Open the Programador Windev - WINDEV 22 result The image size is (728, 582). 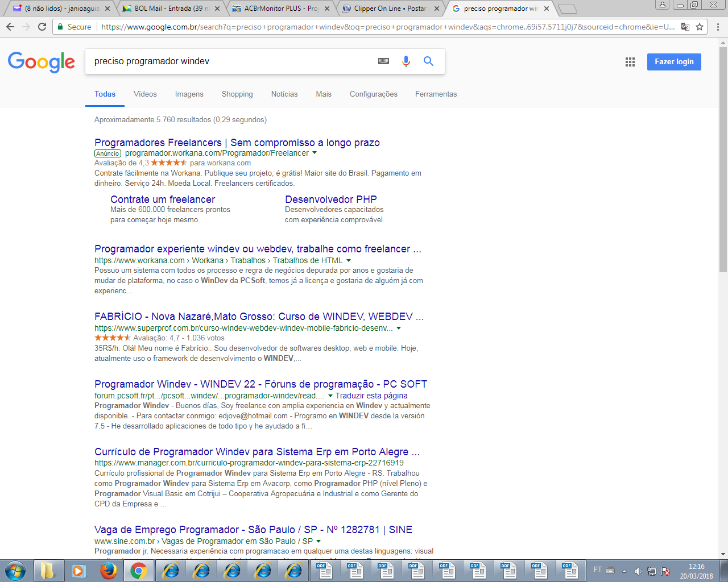point(260,384)
